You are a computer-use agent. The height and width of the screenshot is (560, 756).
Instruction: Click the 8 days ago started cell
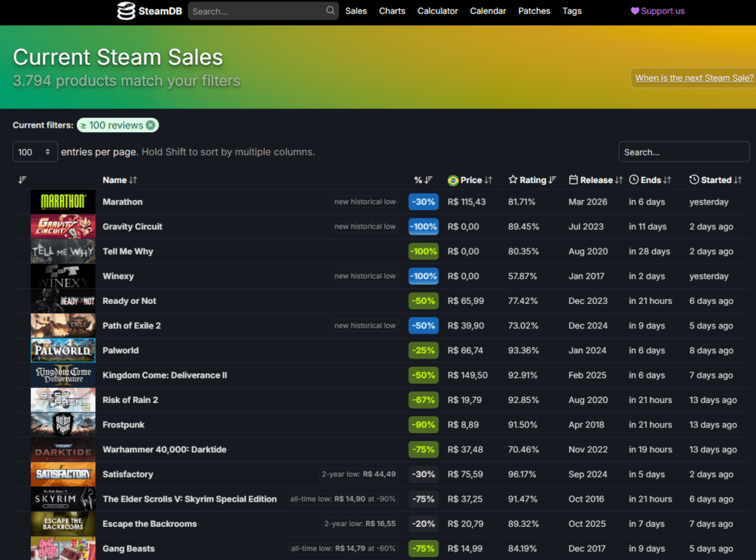click(x=711, y=350)
